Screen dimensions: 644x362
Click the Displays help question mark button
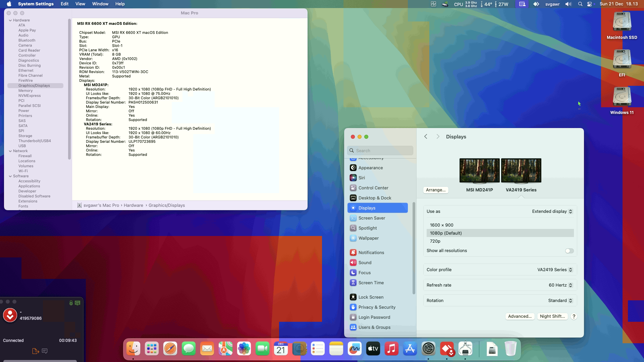click(574, 316)
